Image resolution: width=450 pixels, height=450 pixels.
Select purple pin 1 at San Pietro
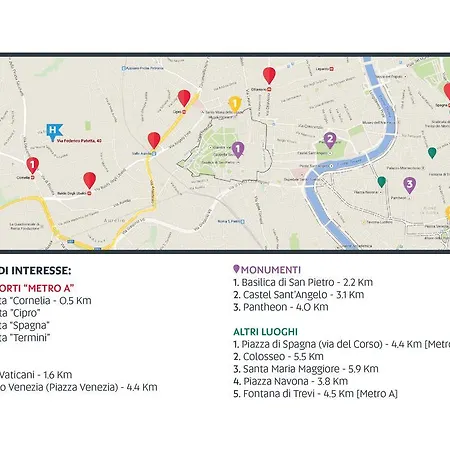point(238,149)
